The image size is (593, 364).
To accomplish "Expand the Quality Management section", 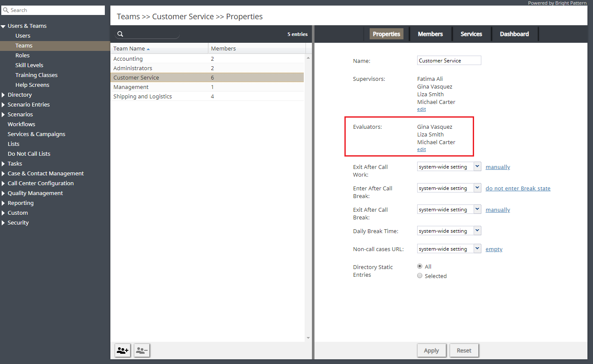I will (x=3, y=193).
